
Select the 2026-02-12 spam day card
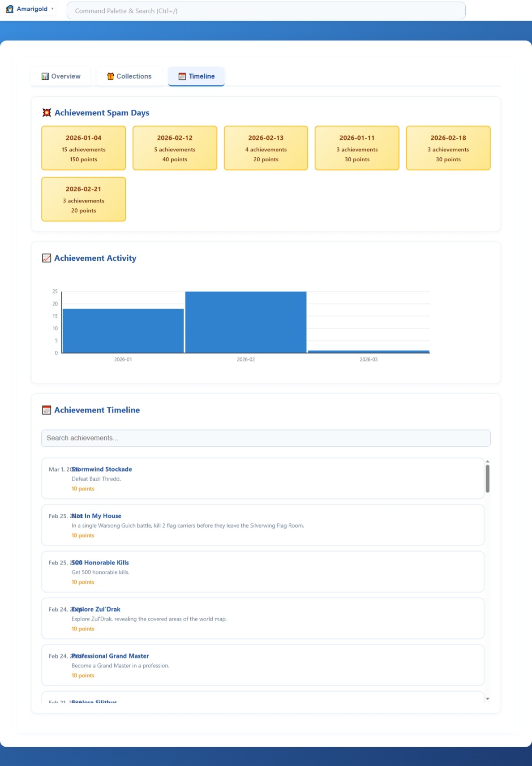tap(175, 148)
